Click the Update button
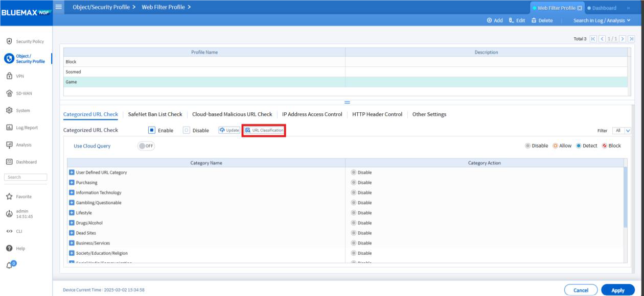Image resolution: width=644 pixels, height=296 pixels. coord(229,130)
